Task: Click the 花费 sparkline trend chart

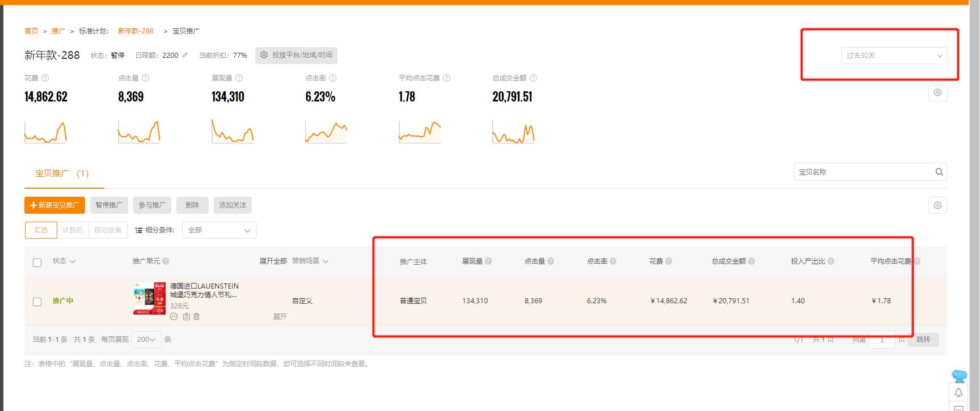Action: pyautogui.click(x=45, y=132)
